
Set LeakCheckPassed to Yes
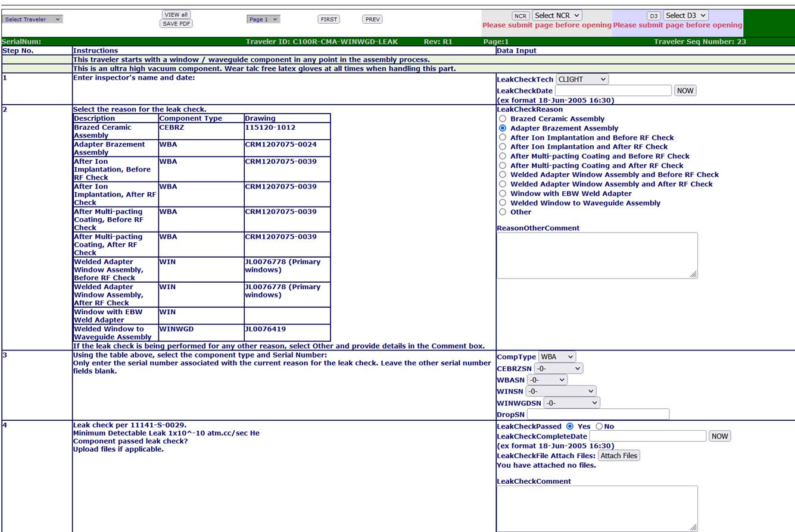click(570, 427)
